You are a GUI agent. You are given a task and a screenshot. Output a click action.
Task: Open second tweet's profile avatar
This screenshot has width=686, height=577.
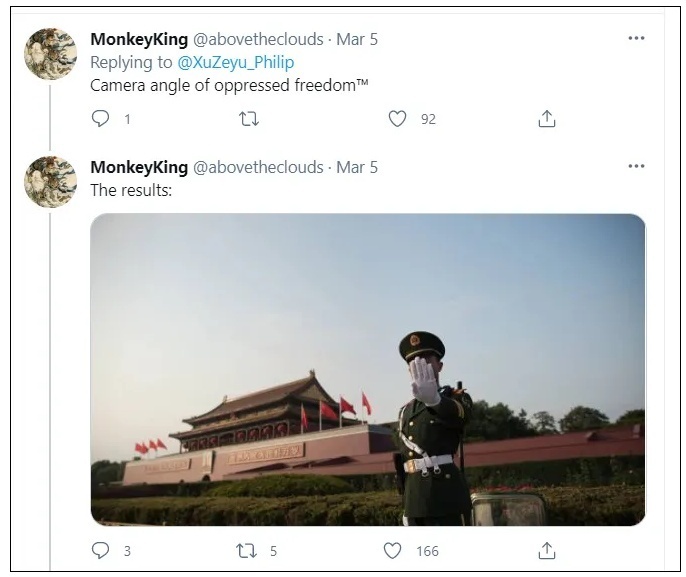click(50, 182)
